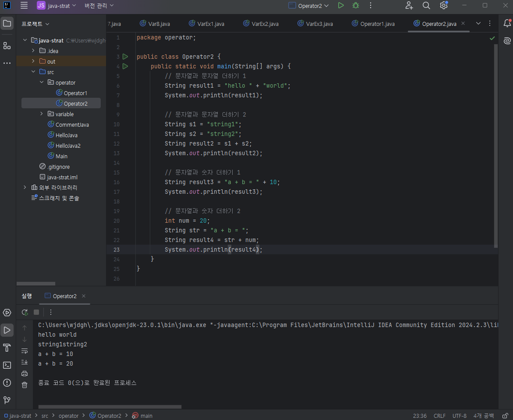
Task: Open the Git version control tool window
Action: (7, 400)
